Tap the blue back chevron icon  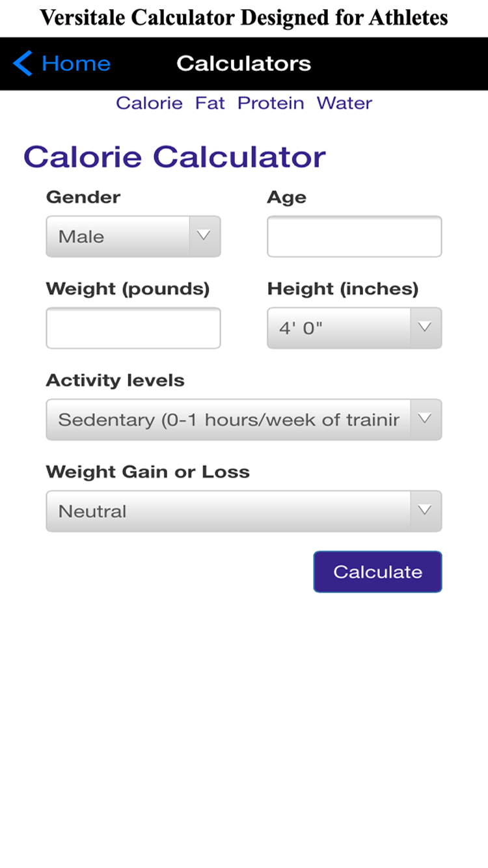pyautogui.click(x=22, y=64)
